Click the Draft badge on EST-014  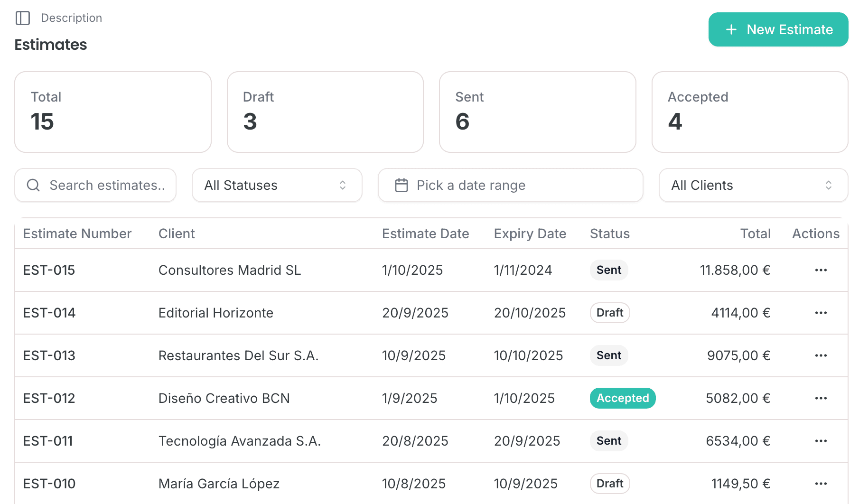(609, 313)
